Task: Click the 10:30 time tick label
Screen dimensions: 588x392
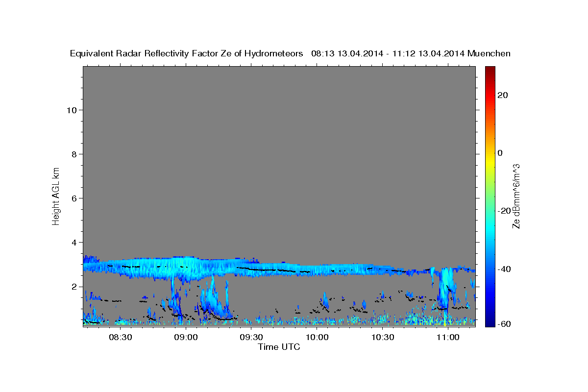Action: coord(382,338)
